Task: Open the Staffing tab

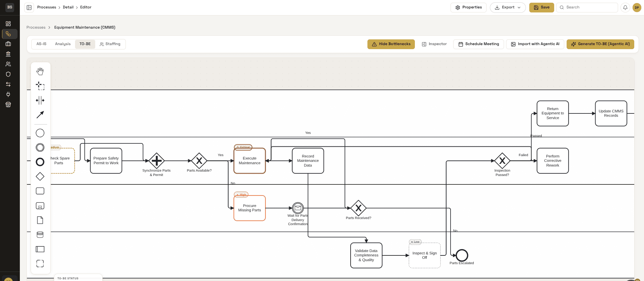Action: 110,44
